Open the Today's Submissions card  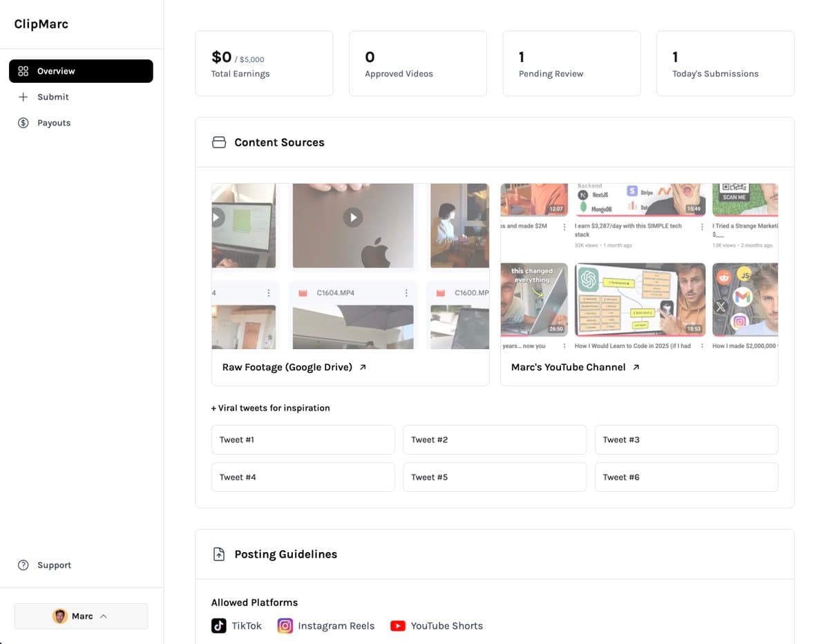[x=725, y=63]
